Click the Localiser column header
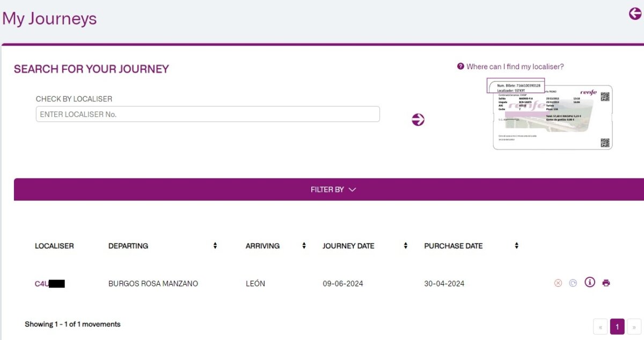Screen dimensions: 644x340 click(54, 246)
